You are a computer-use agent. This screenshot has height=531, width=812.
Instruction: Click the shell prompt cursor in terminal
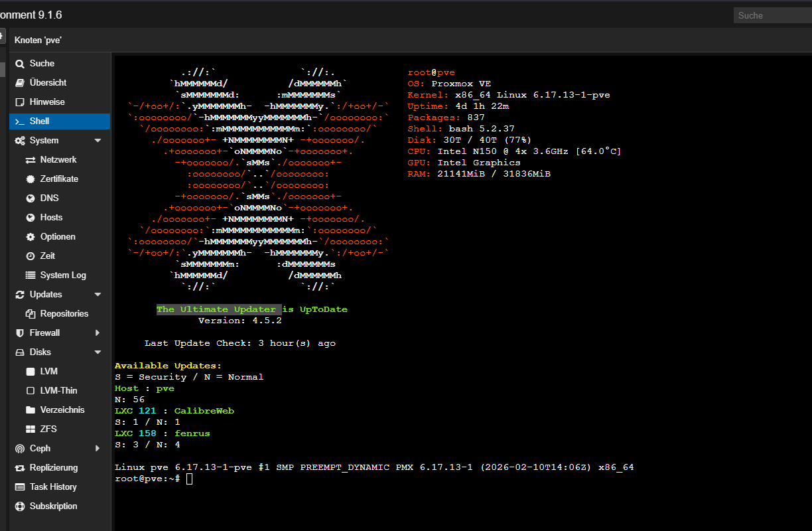(189, 479)
